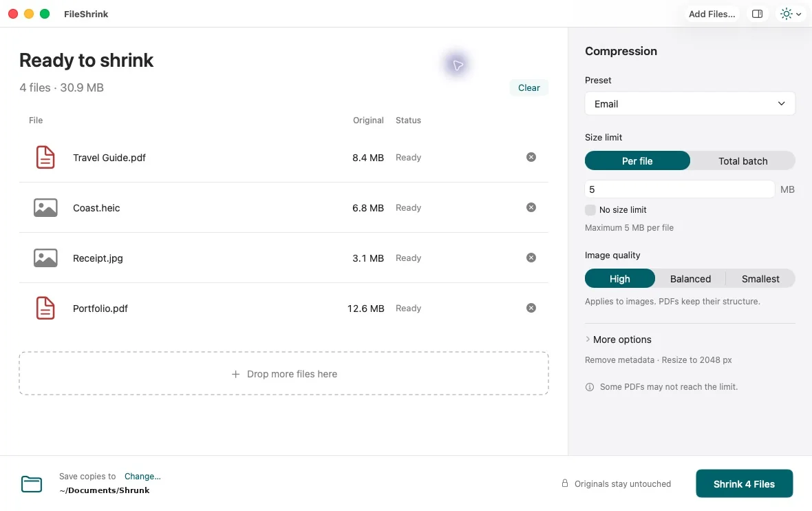Viewport: 812px width, 511px height.
Task: Select the Receipt.jpg file name
Action: [98, 258]
